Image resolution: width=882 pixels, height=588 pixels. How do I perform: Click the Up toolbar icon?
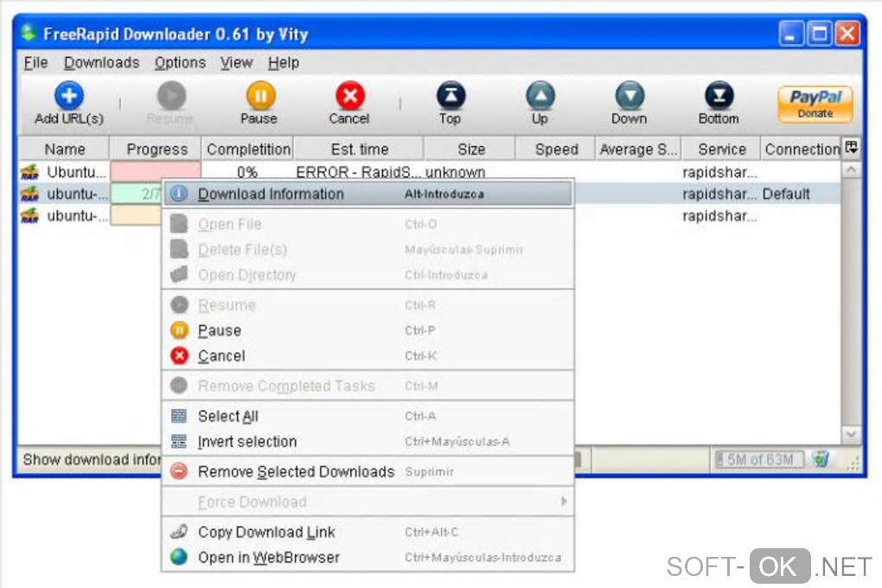(540, 96)
